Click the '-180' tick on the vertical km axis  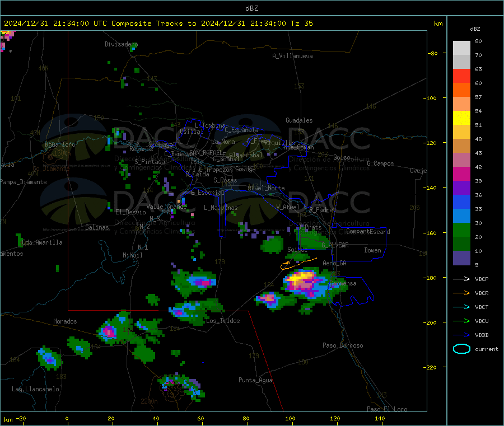click(x=431, y=278)
